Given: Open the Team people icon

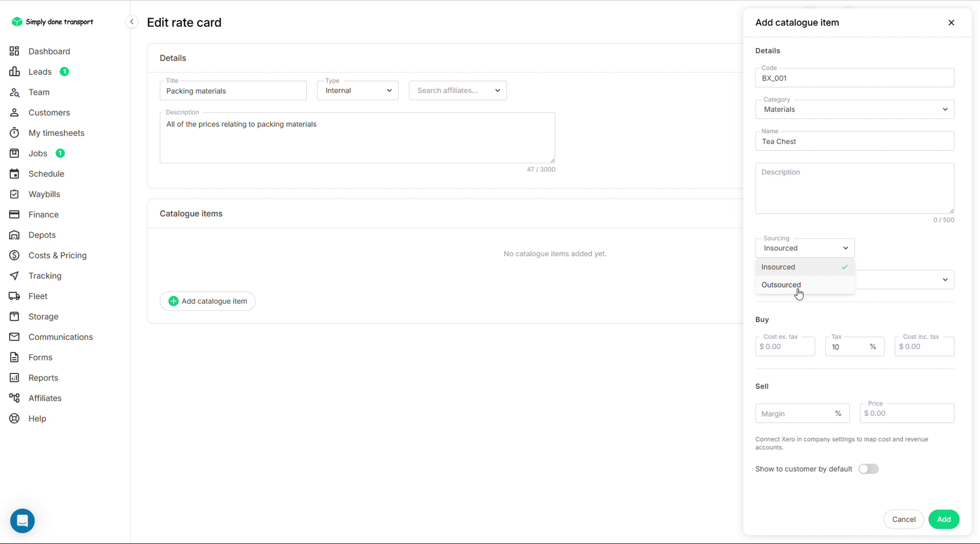Looking at the screenshot, I should [14, 92].
